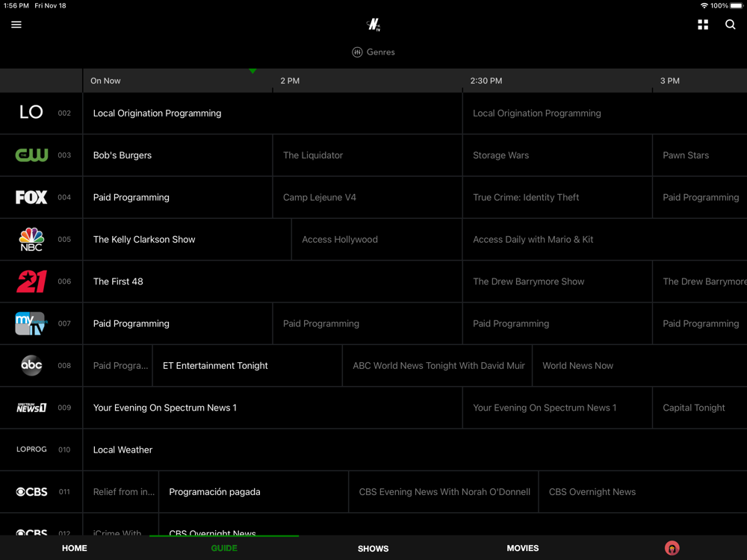Open True Crime: Identity Theft
The image size is (747, 560).
pyautogui.click(x=557, y=197)
